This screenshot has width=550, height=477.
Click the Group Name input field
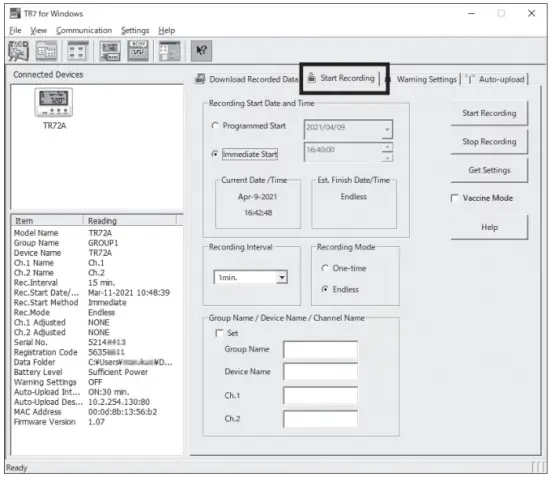321,349
